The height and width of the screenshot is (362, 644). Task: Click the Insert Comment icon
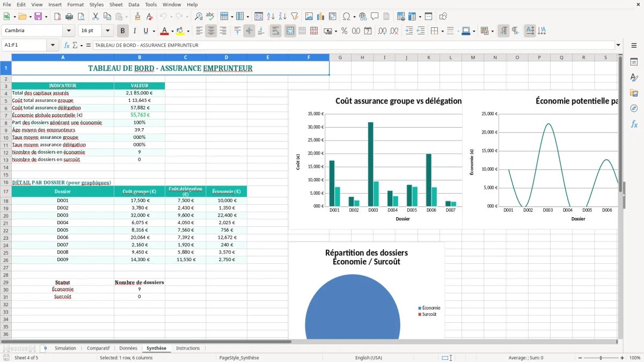375,17
